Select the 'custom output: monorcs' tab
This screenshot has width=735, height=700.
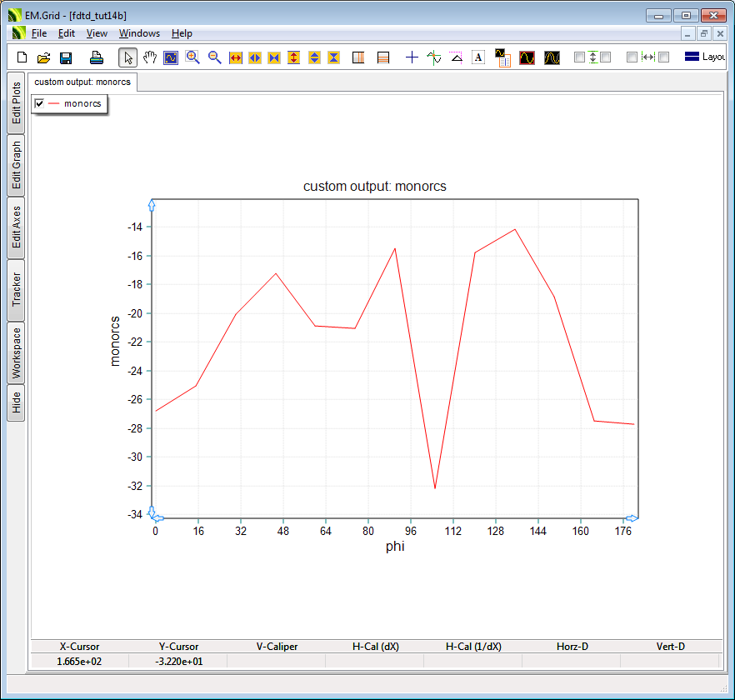(82, 82)
